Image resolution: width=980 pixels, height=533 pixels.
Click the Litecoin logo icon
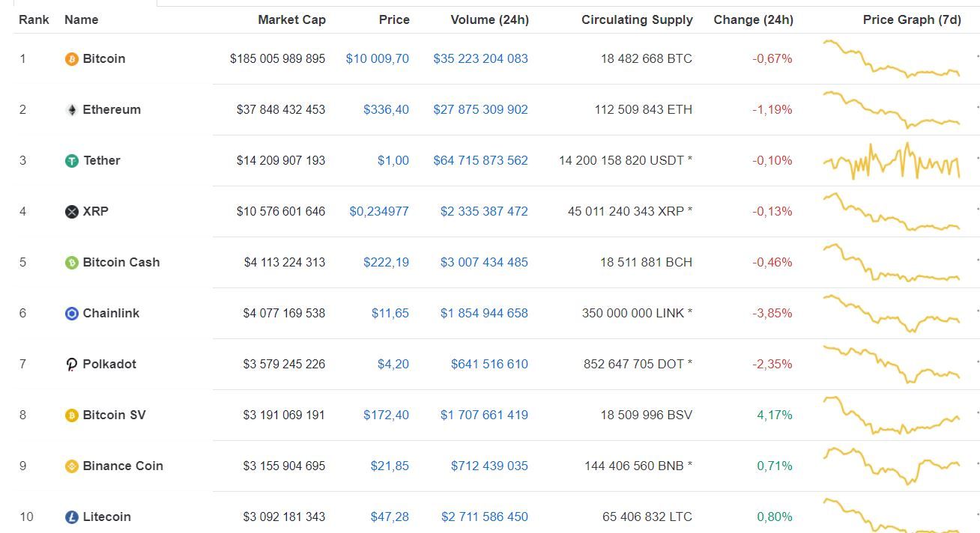click(x=72, y=517)
